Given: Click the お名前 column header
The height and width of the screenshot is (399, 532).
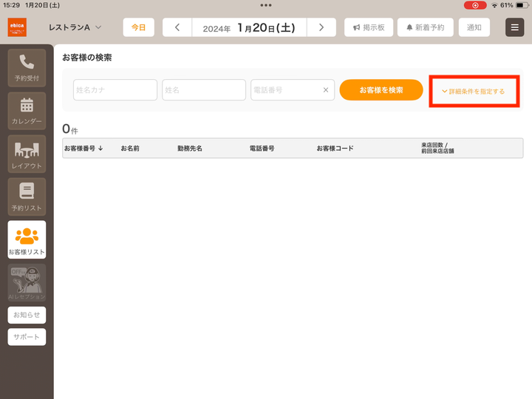Looking at the screenshot, I should point(130,149).
